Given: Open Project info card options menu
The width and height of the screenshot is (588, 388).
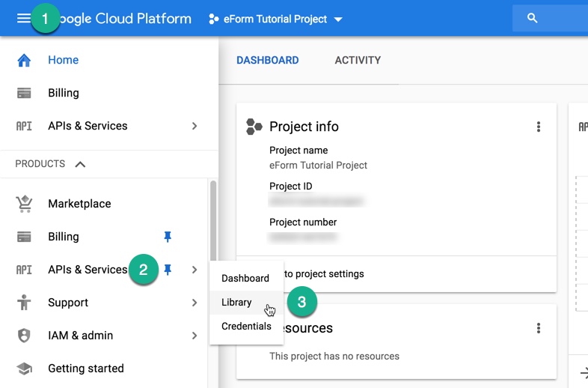Looking at the screenshot, I should [x=539, y=127].
